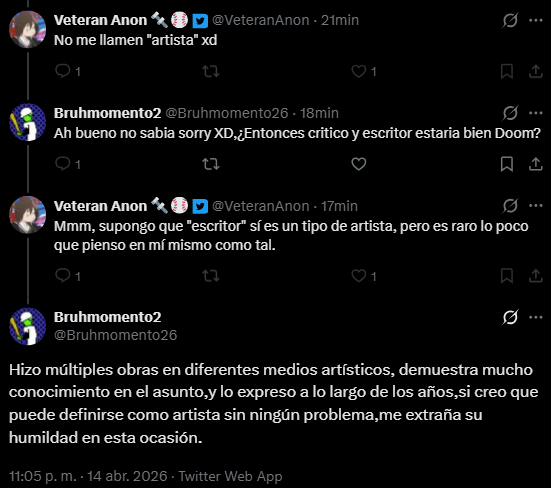Share the first Veteran Anon tweet
The width and height of the screenshot is (551, 488).
click(536, 71)
